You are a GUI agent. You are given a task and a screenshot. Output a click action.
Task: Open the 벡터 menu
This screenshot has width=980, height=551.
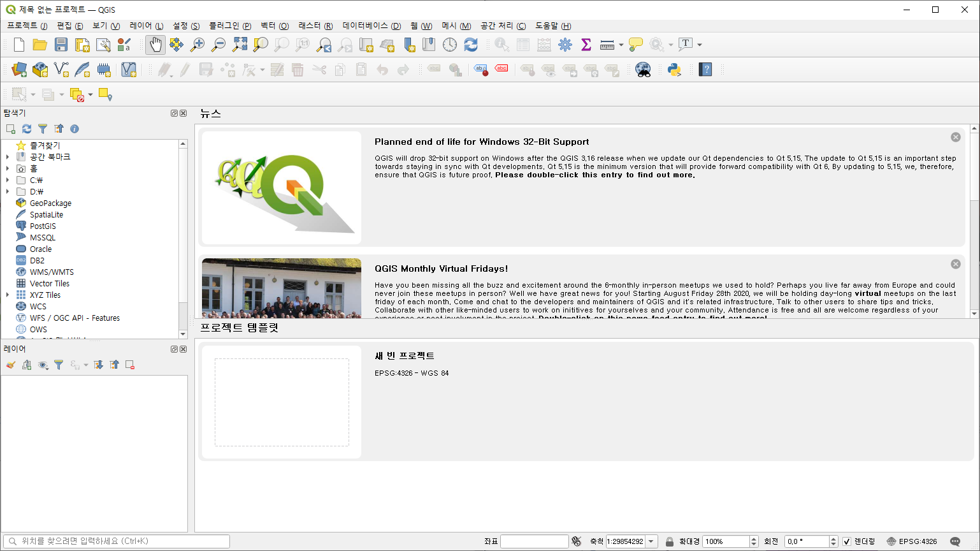point(275,26)
